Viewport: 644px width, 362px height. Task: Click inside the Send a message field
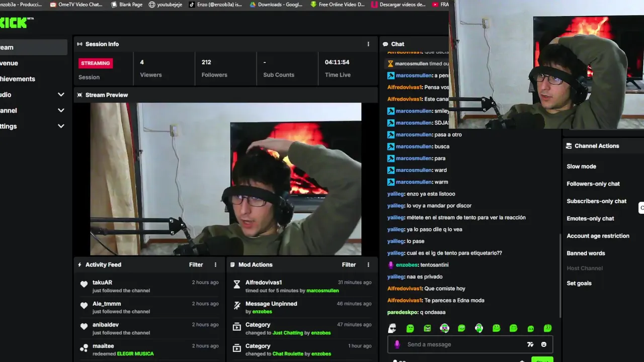[x=470, y=344]
